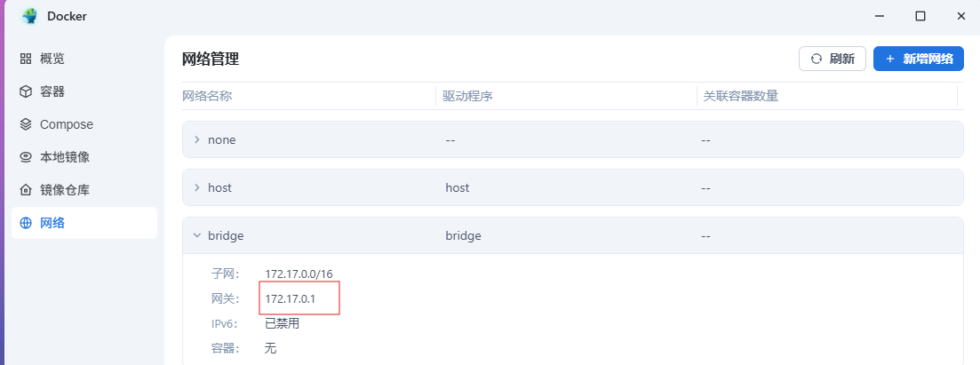Click the Compose layers icon
The image size is (980, 365).
[x=26, y=124]
